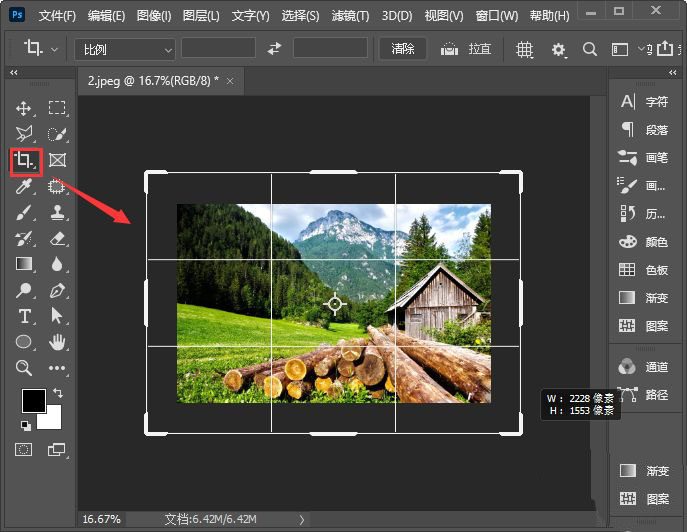Screen dimensions: 687x532
Task: Open the 编辑(E) menu
Action: click(x=106, y=16)
